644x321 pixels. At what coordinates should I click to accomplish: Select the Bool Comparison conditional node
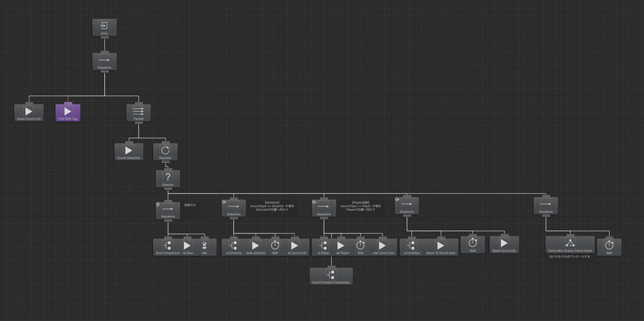click(x=167, y=246)
